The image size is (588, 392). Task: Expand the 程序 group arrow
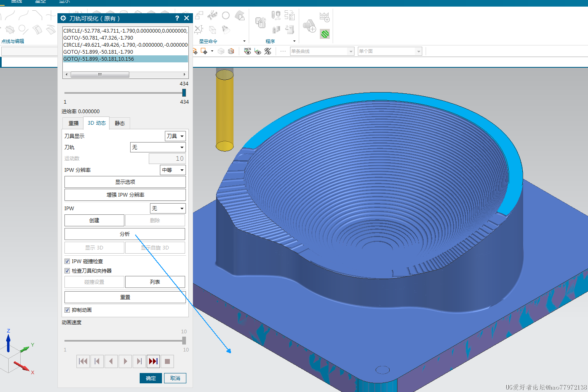[x=294, y=41]
